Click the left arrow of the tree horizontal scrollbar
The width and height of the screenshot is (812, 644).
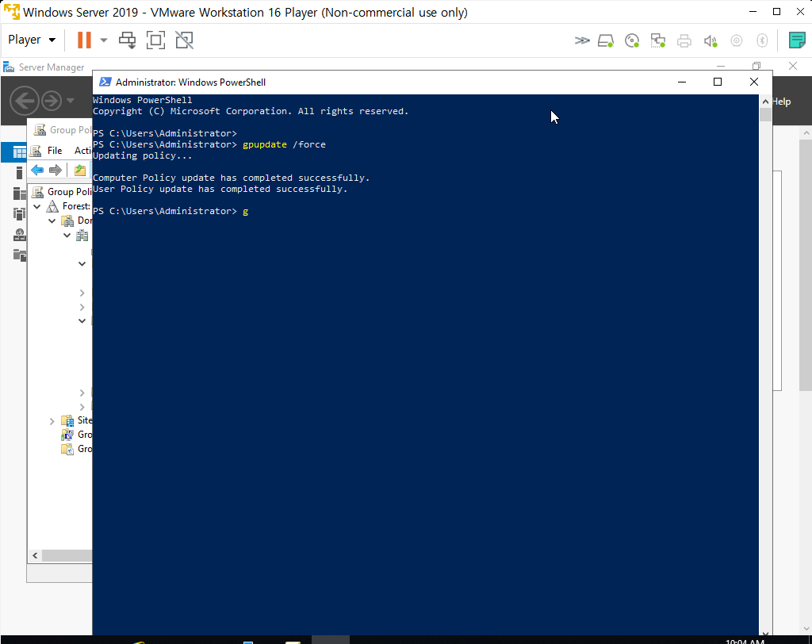coord(35,555)
